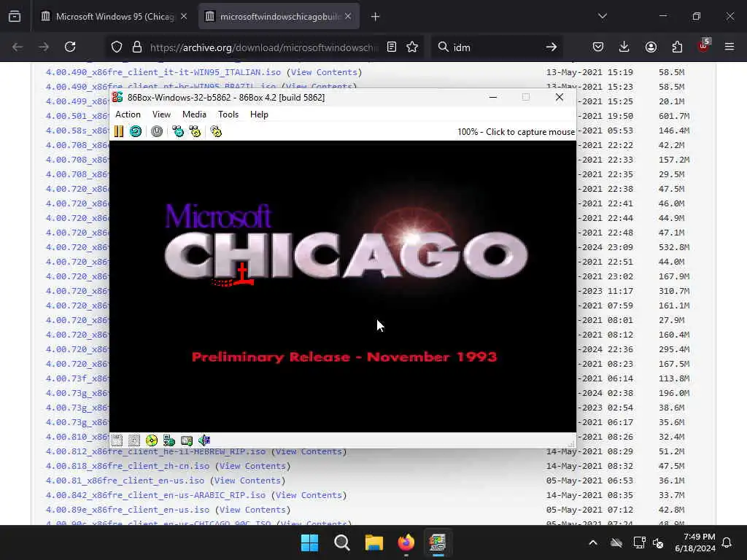Show site security lock info

point(137,47)
